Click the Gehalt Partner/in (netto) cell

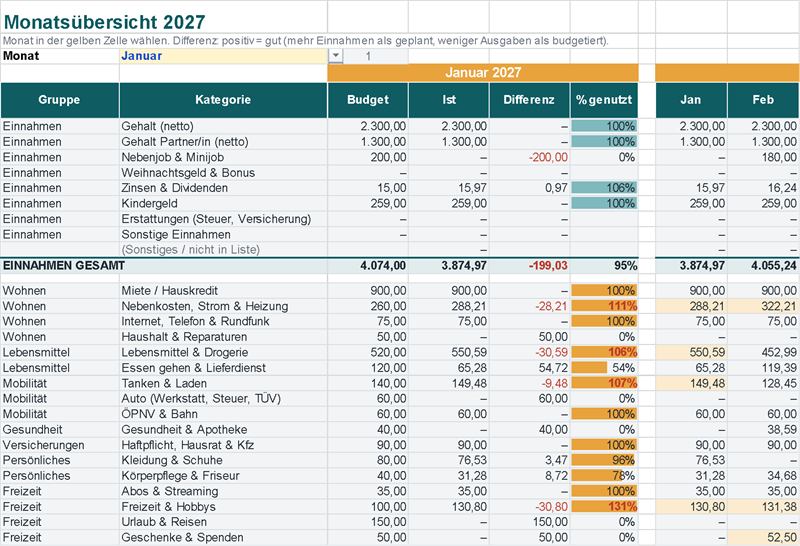pos(223,141)
